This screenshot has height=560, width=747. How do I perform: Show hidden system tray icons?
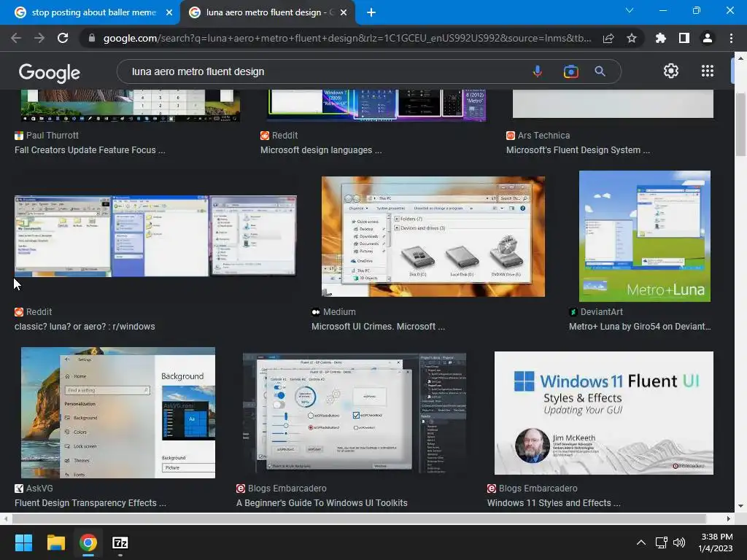(x=641, y=542)
